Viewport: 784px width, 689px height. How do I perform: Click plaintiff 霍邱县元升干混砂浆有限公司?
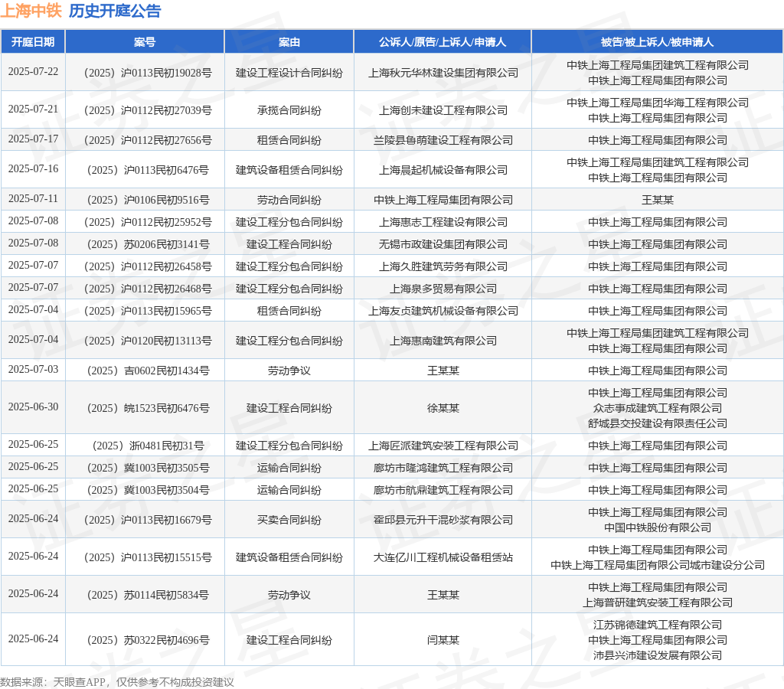pyautogui.click(x=443, y=521)
